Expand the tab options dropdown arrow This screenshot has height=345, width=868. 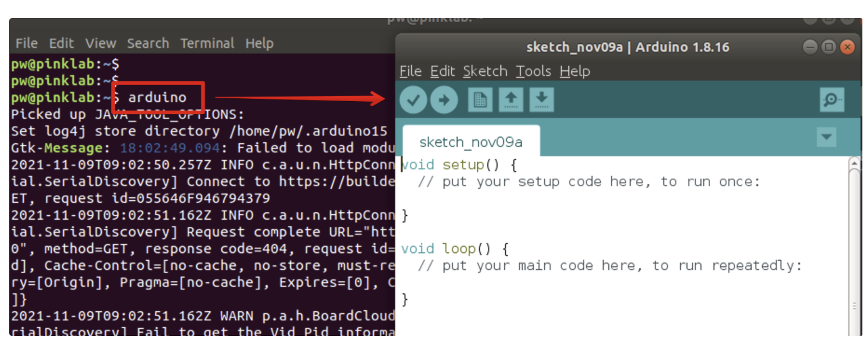826,137
